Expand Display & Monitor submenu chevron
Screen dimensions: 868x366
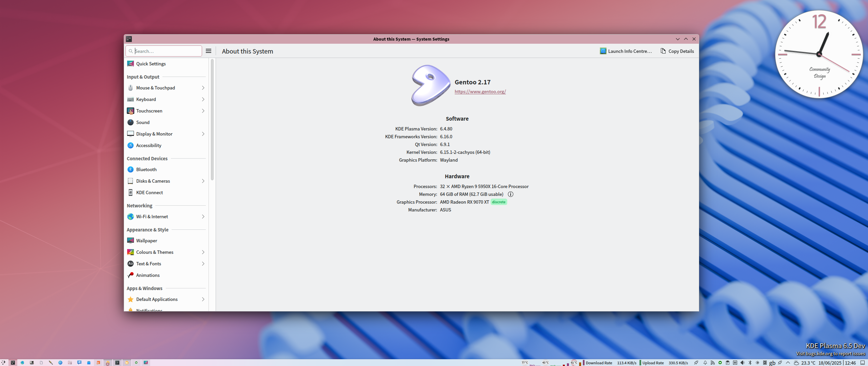(203, 134)
